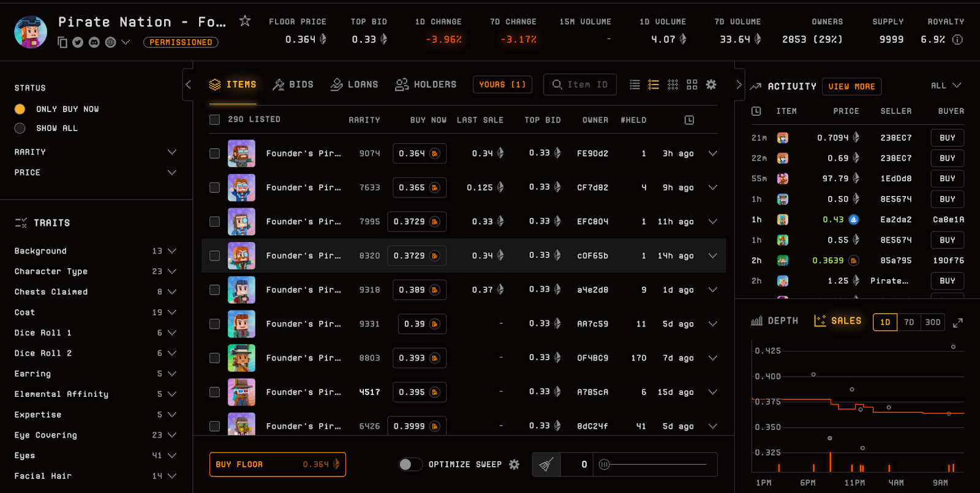
Task: Select the 30D chart range
Action: pyautogui.click(x=933, y=322)
